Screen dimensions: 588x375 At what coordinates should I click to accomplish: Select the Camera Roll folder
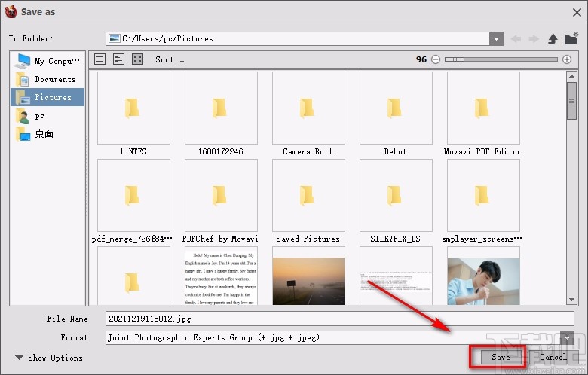pos(308,113)
